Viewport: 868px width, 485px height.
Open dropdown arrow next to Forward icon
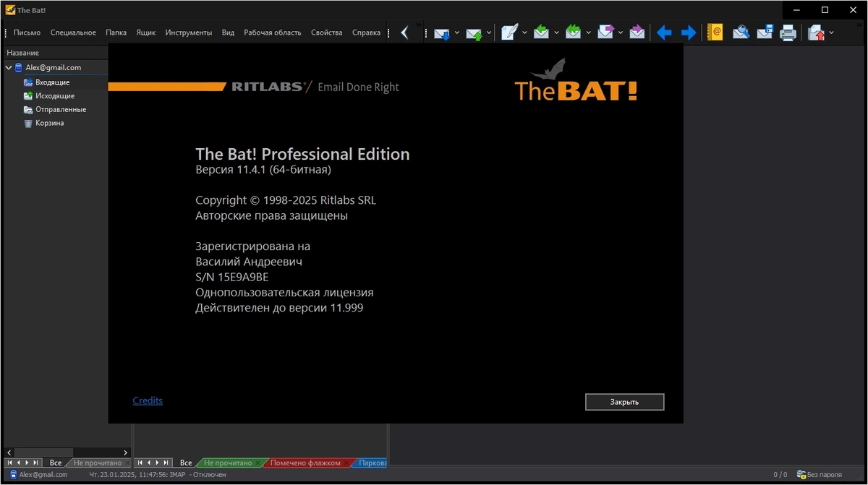pos(621,33)
